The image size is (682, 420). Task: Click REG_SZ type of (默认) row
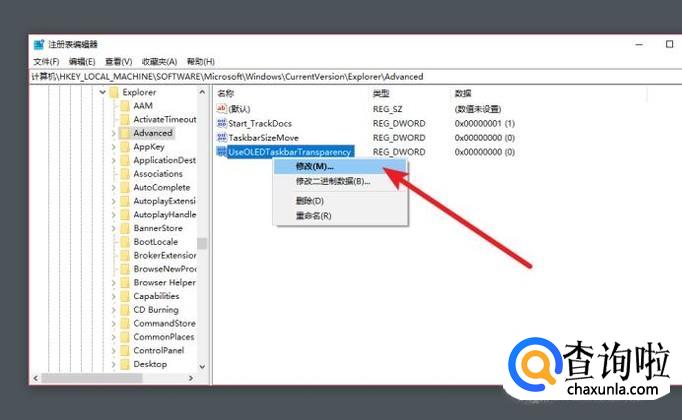click(x=387, y=109)
